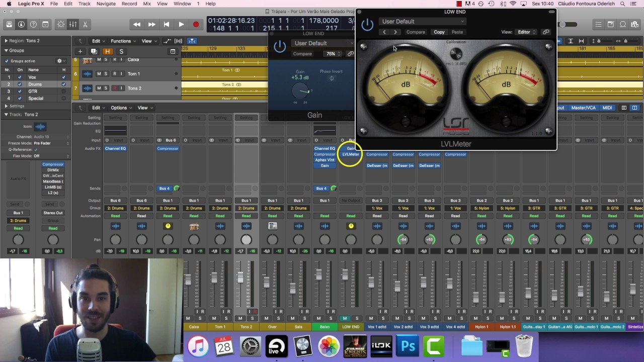Toggle power on the Gain plugin
This screenshot has width=644, height=362.
click(x=280, y=46)
